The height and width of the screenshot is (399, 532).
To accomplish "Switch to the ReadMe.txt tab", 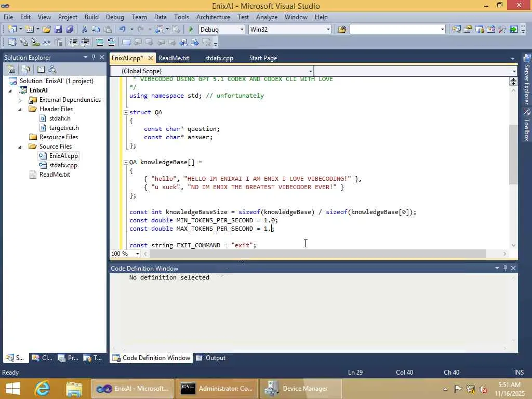I will pos(174,58).
